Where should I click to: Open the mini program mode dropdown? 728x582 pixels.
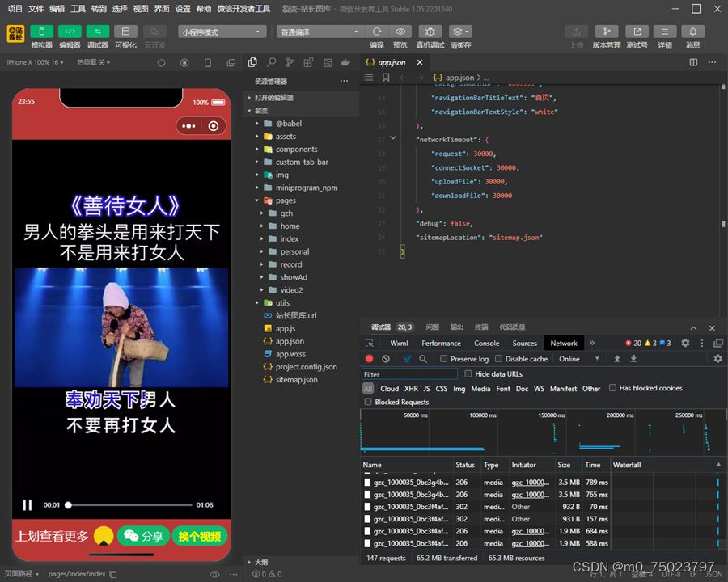(x=222, y=32)
